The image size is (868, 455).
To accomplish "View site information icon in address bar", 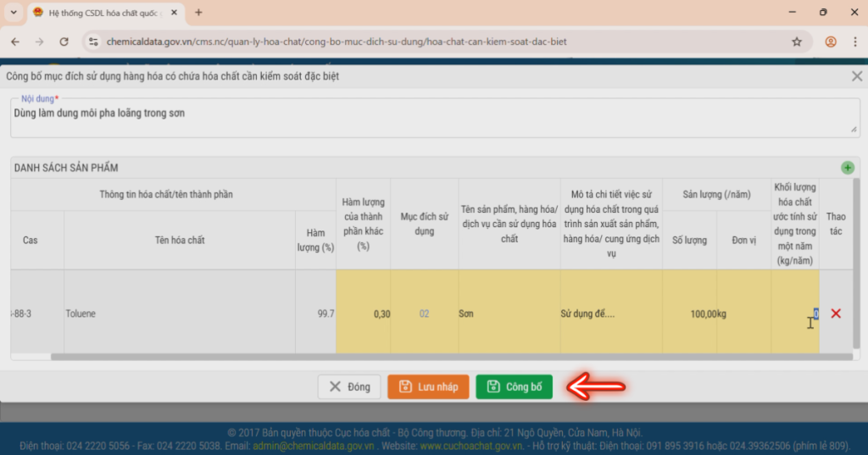I will click(x=93, y=42).
